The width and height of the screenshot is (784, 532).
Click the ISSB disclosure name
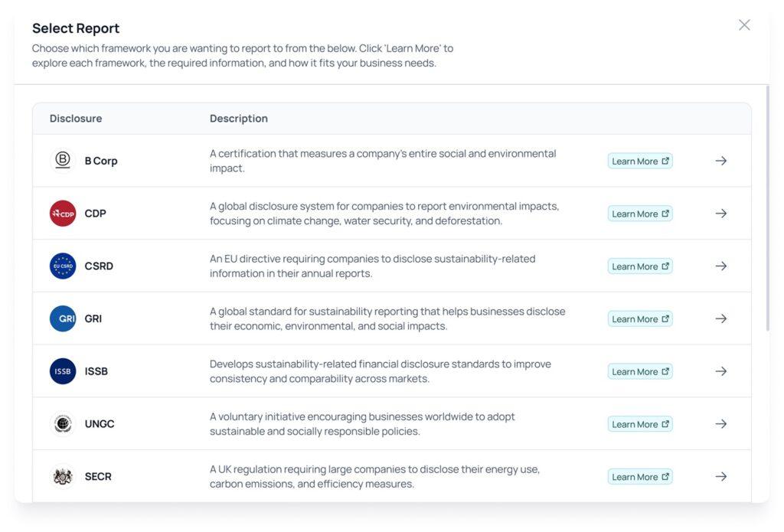tap(96, 371)
